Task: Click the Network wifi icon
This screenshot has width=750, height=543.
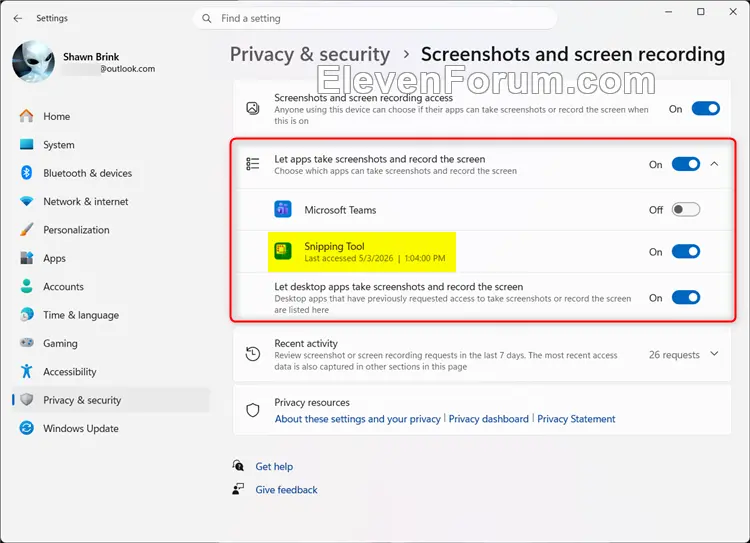Action: tap(26, 201)
